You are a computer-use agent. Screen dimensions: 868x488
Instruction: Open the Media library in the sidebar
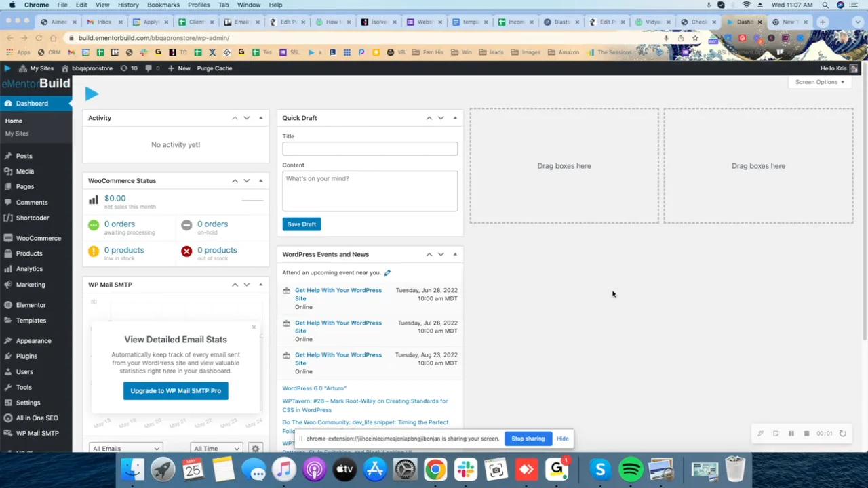pyautogui.click(x=24, y=171)
